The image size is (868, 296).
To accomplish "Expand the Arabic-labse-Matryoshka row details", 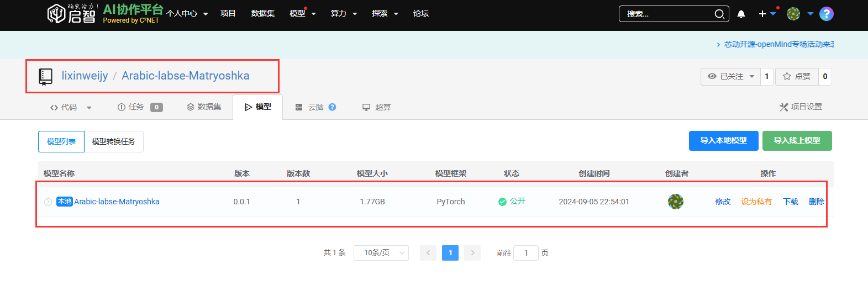I will pos(48,202).
